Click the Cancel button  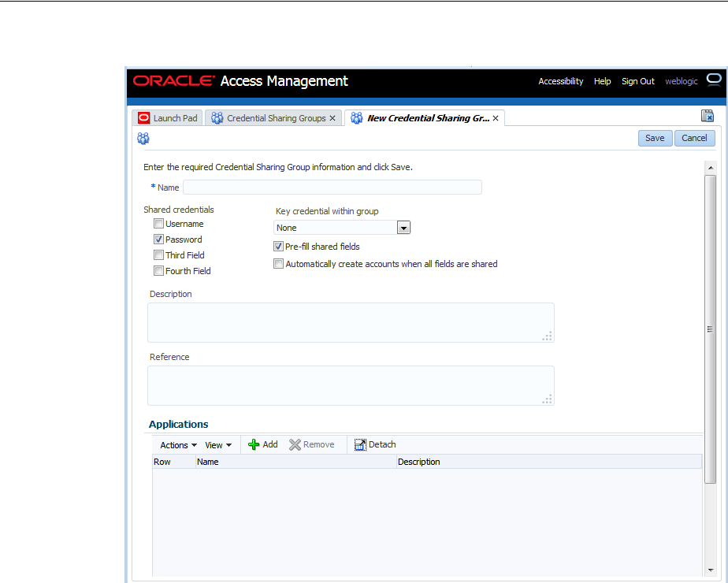tap(695, 139)
